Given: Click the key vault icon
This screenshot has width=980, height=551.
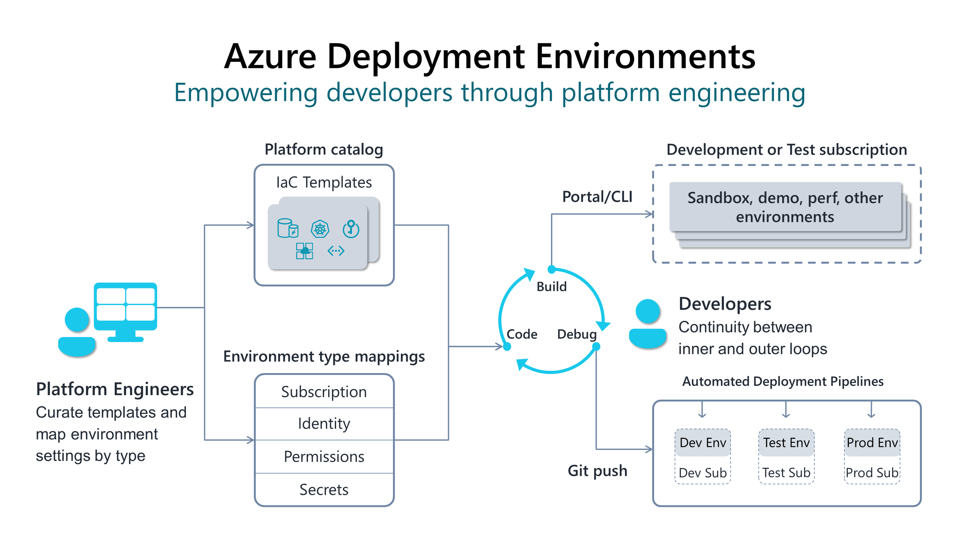Looking at the screenshot, I should coord(351,229).
